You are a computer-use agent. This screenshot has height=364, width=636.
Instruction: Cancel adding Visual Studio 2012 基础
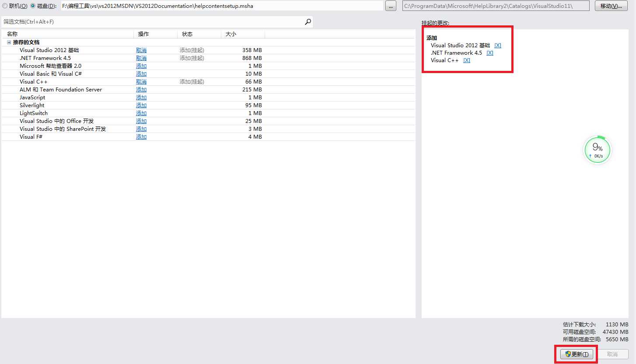pyautogui.click(x=141, y=50)
